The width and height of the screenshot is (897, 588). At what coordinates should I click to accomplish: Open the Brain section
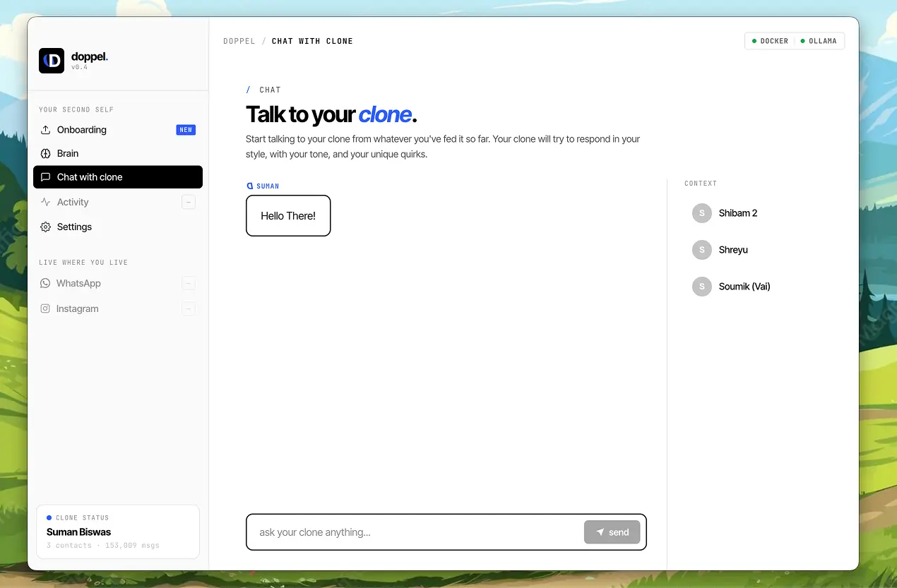tap(118, 153)
